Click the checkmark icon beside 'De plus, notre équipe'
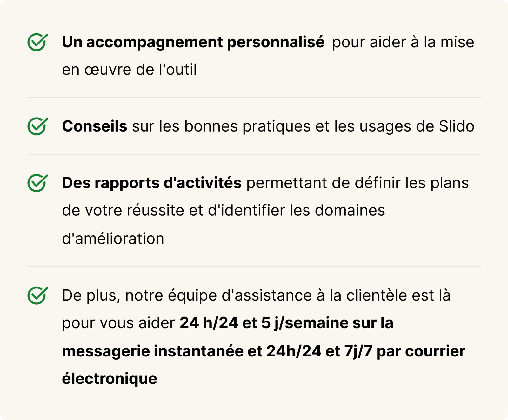This screenshot has height=420, width=508. (37, 295)
